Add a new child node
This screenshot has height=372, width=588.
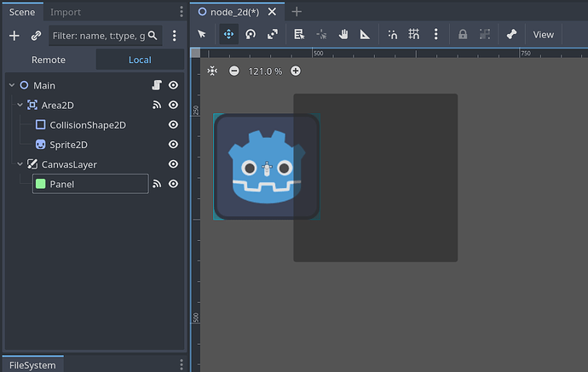(14, 36)
